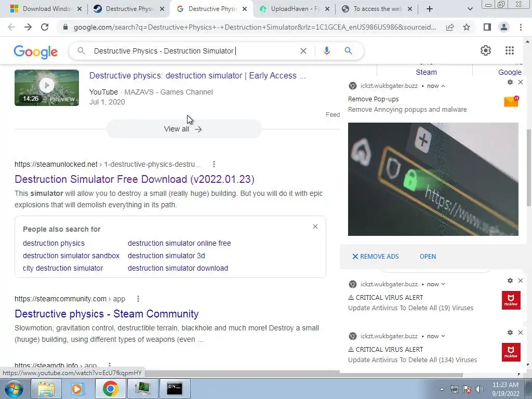Open Google quick settings gear
The height and width of the screenshot is (399, 532).
click(486, 50)
